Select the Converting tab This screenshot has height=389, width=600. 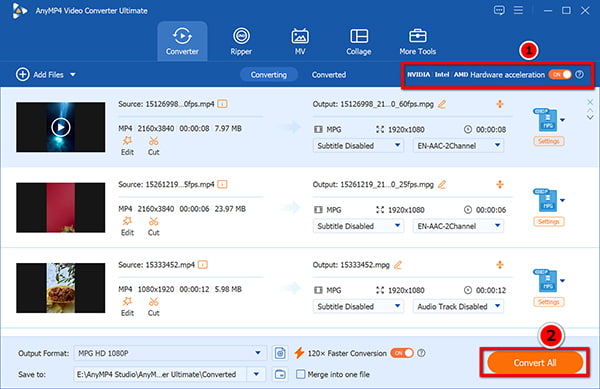269,75
